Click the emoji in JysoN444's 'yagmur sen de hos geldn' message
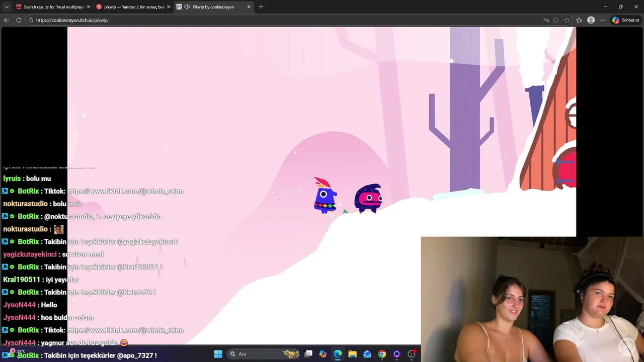The width and height of the screenshot is (644, 362). click(x=124, y=342)
